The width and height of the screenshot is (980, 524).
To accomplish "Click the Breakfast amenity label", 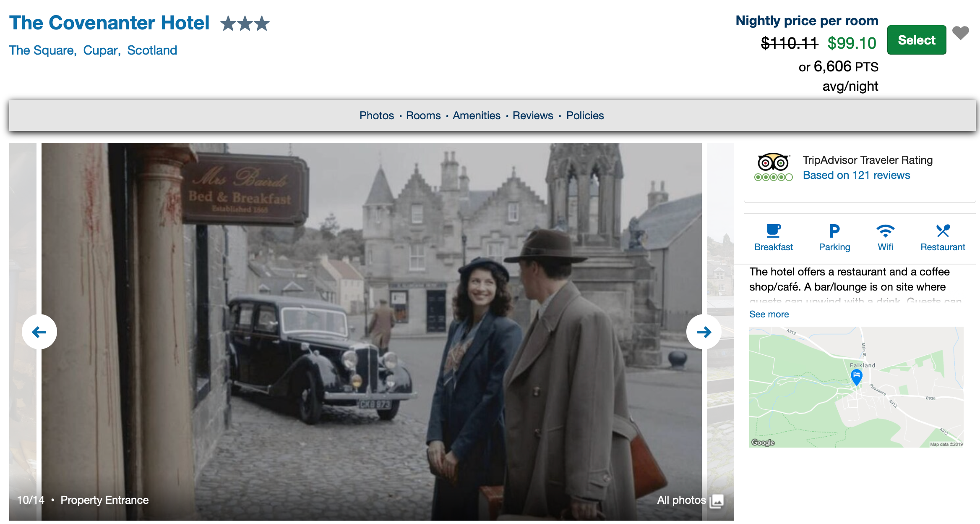I will (x=773, y=247).
